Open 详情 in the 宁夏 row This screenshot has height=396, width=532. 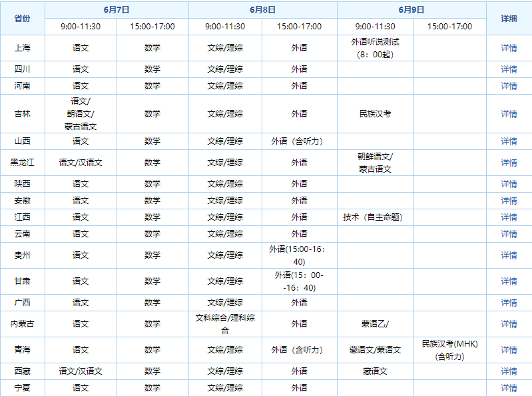tap(509, 388)
